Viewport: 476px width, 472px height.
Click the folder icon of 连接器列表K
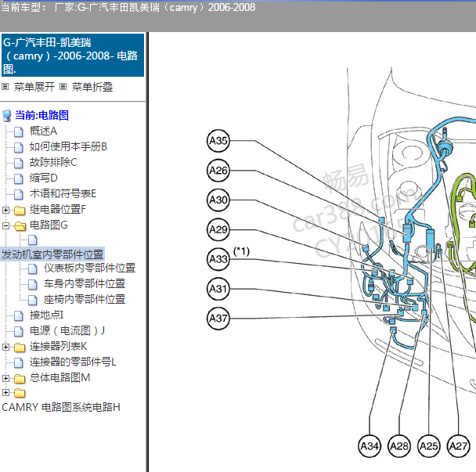pyautogui.click(x=20, y=348)
